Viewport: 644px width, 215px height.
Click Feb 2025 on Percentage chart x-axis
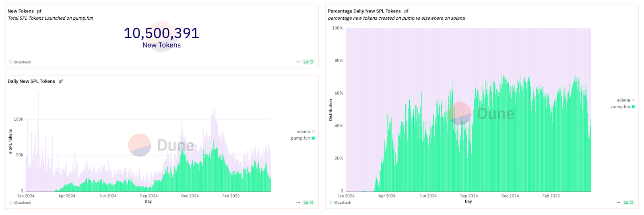[x=551, y=196]
